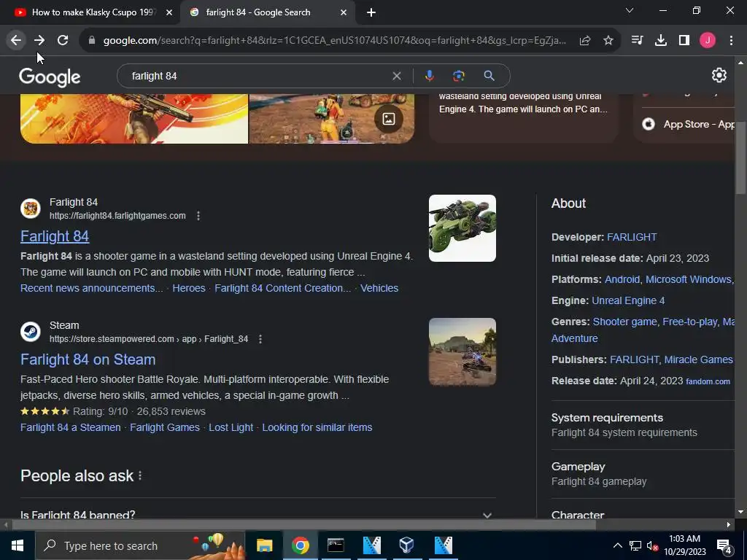Open Farlight Games sitelink
This screenshot has width=747, height=560.
(x=165, y=427)
